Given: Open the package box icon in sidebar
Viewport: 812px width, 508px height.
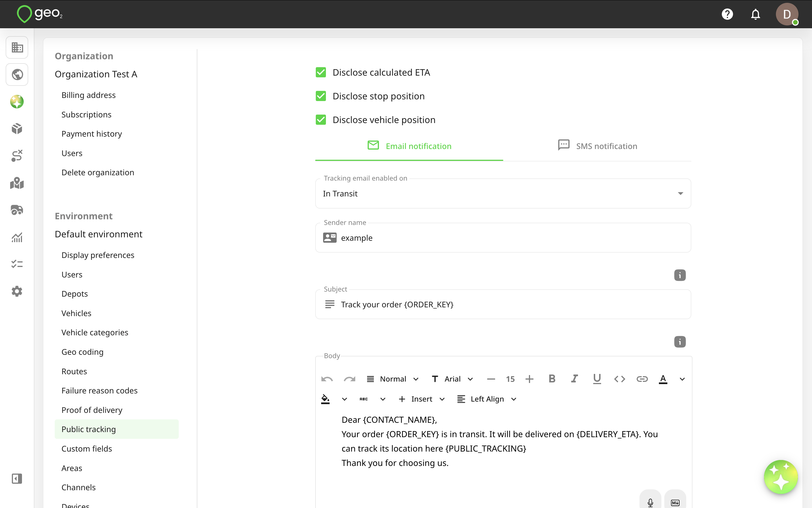Looking at the screenshot, I should pos(17,129).
